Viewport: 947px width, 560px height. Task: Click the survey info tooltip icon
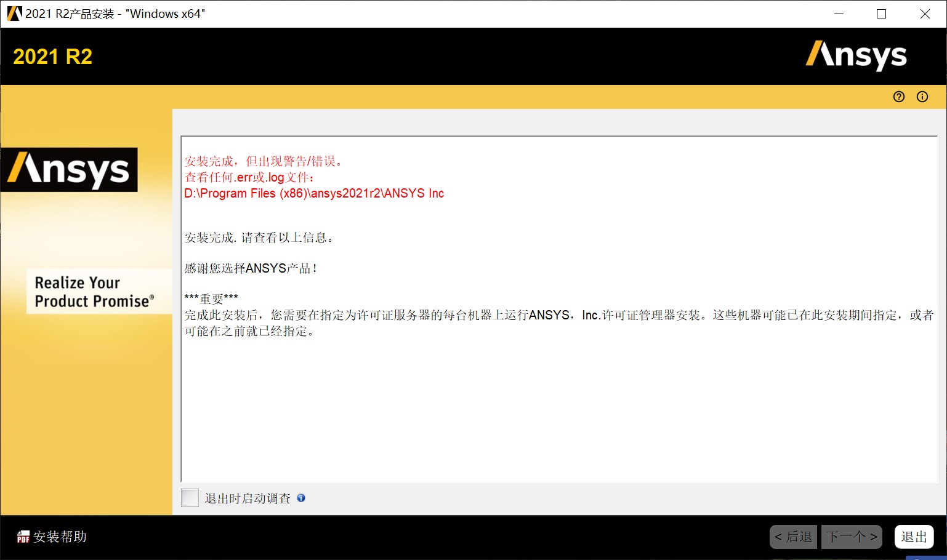301,498
